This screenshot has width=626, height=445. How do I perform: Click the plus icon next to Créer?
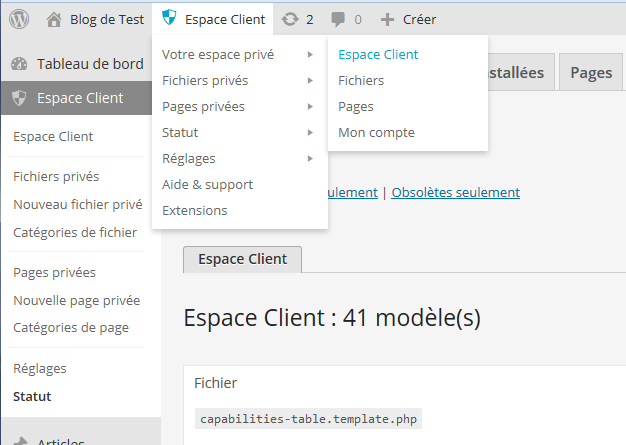(x=387, y=20)
